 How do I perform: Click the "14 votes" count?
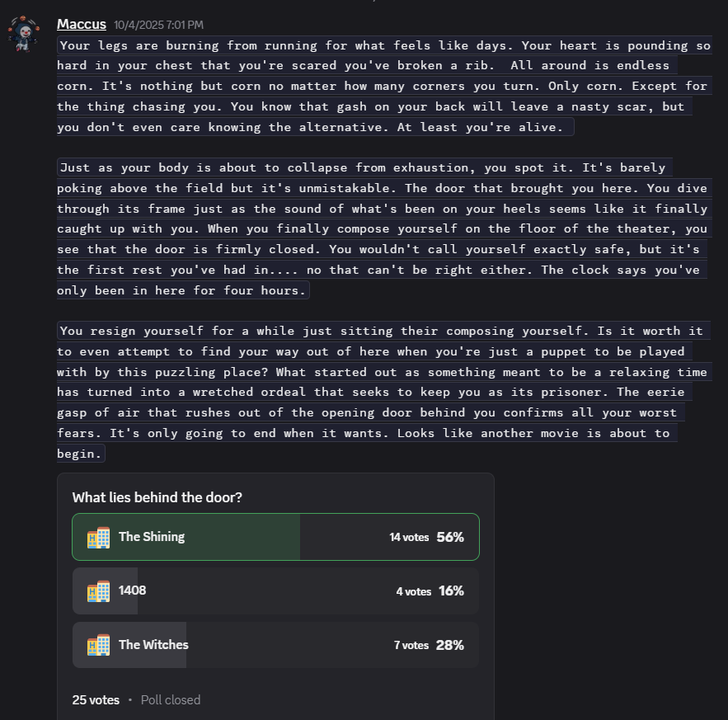[409, 537]
